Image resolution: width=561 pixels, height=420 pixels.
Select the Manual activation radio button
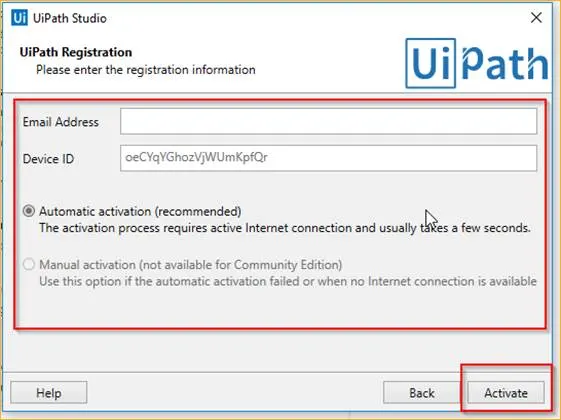click(x=29, y=264)
